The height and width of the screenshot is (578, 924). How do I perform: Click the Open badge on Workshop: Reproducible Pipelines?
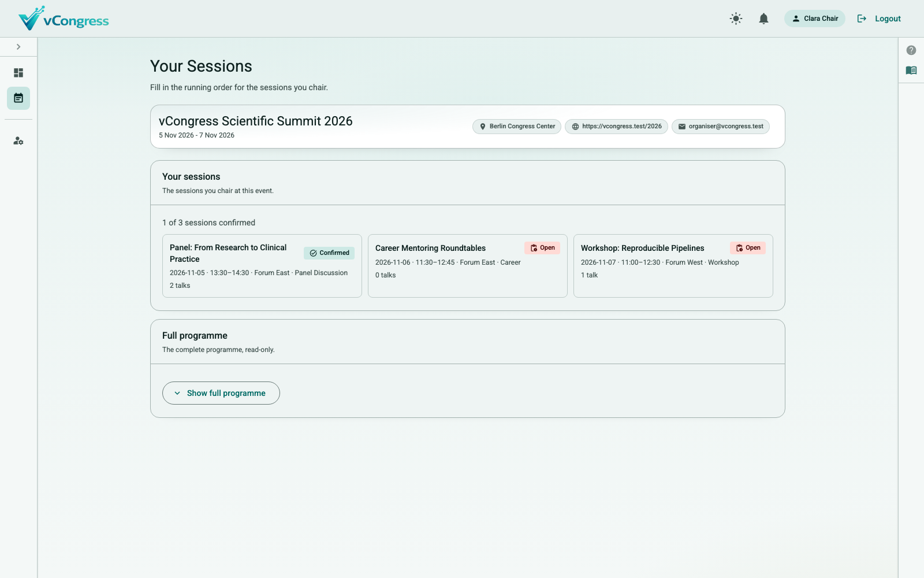[748, 248]
